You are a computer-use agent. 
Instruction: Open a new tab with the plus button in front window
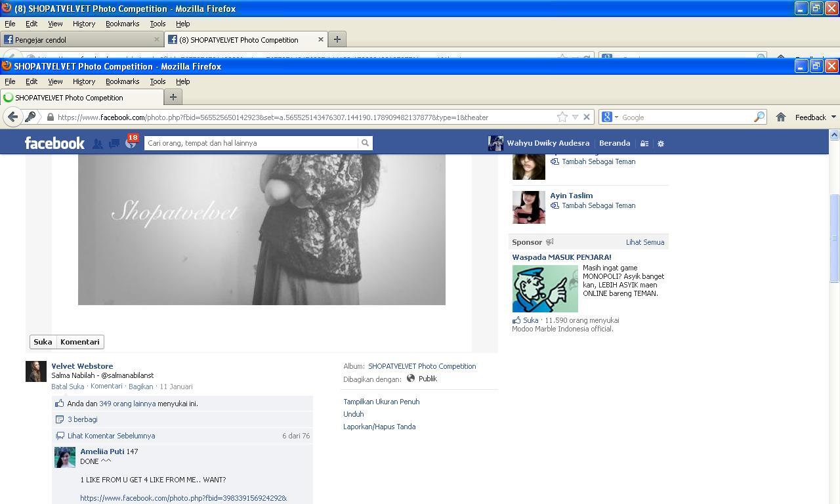(173, 97)
